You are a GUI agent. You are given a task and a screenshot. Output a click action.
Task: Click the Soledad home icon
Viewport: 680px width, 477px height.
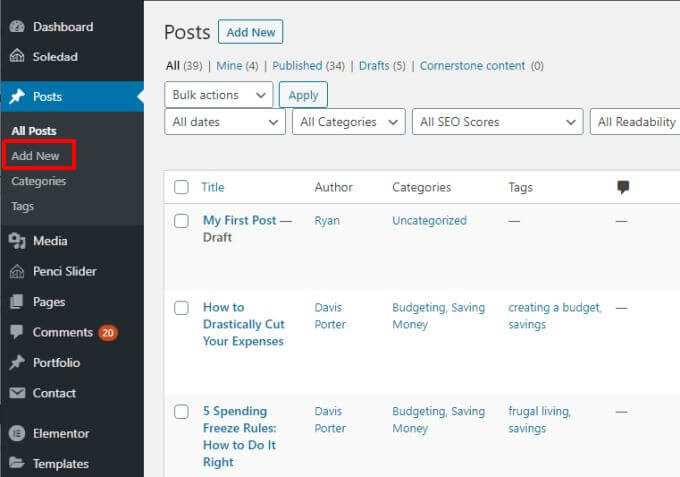point(17,57)
